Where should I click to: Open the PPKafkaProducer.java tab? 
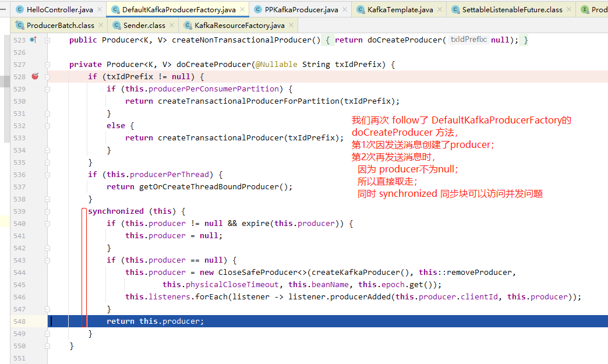click(301, 10)
